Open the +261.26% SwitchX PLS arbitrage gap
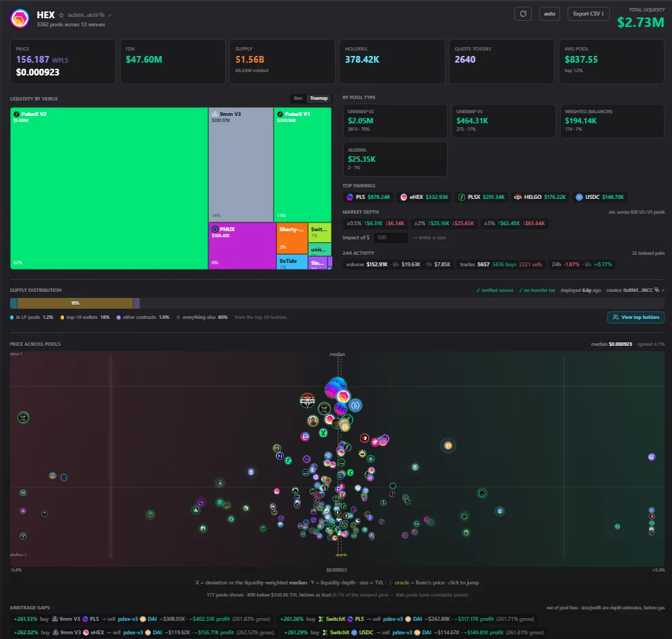The image size is (672, 639). tap(407, 619)
